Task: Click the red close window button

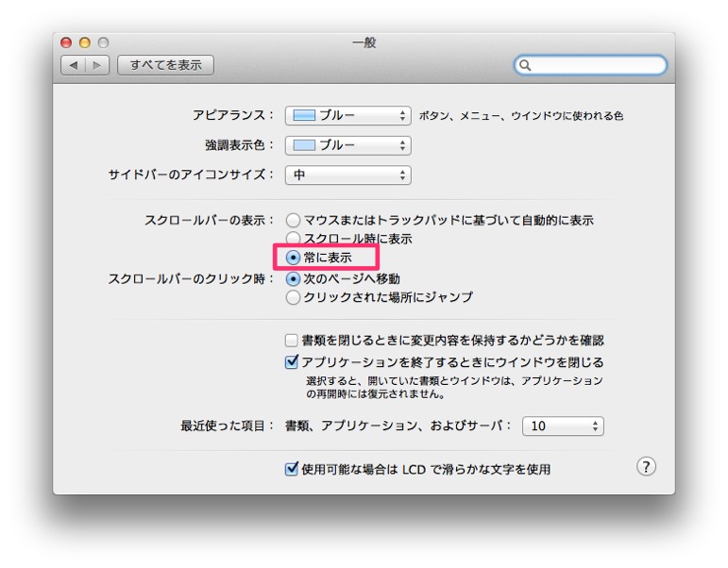Action: (66, 42)
